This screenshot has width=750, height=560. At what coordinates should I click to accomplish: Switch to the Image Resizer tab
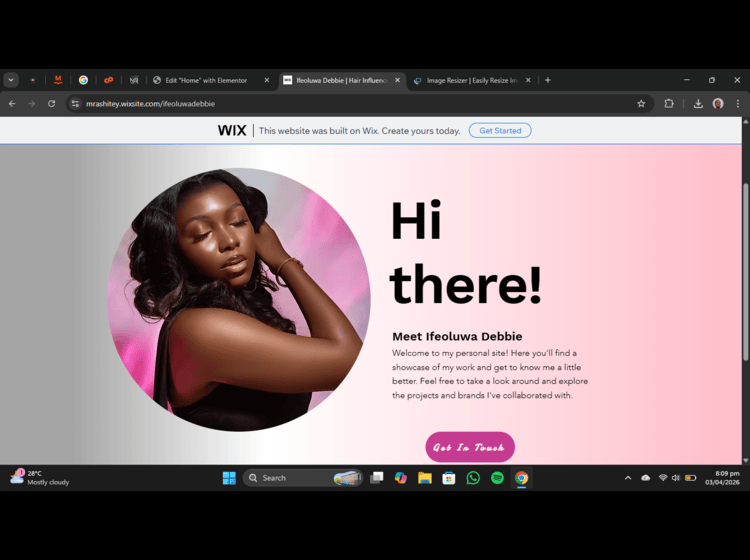pos(470,80)
